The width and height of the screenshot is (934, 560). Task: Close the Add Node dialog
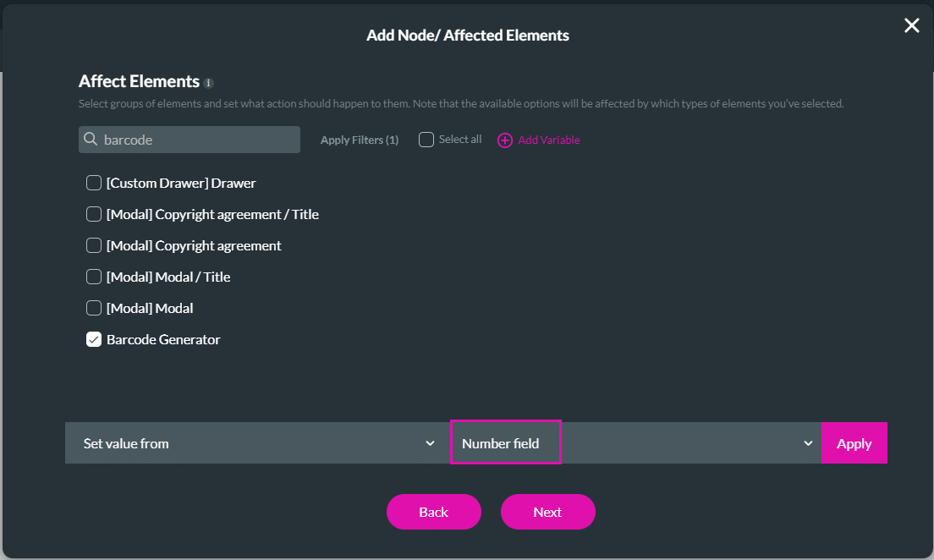tap(911, 25)
